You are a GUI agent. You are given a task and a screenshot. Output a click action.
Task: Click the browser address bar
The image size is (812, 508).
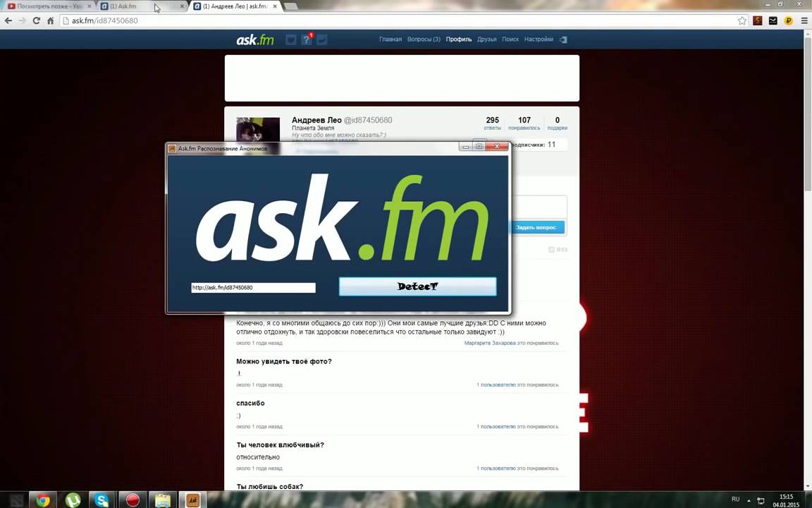[x=395, y=21]
